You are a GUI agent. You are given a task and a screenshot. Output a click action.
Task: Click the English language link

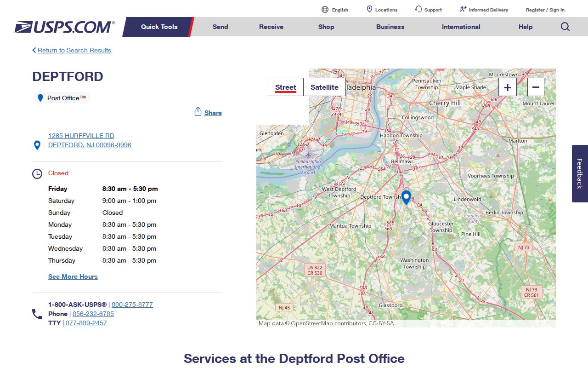[x=340, y=10]
